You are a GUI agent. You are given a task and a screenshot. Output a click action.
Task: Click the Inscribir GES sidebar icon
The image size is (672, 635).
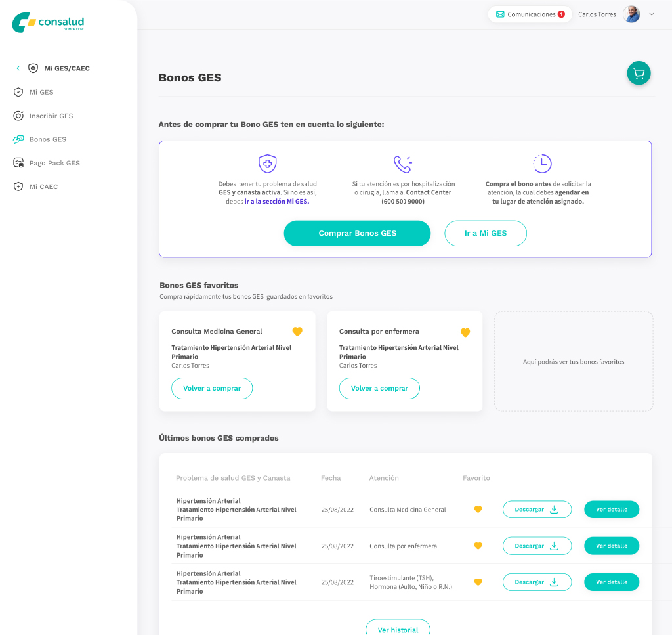(x=18, y=116)
